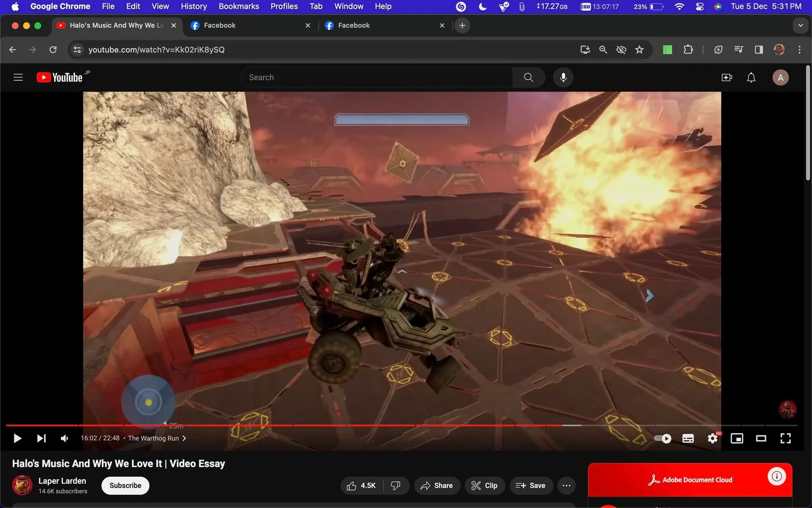Toggle the autoplay switch
Image resolution: width=812 pixels, height=508 pixels.
click(662, 438)
